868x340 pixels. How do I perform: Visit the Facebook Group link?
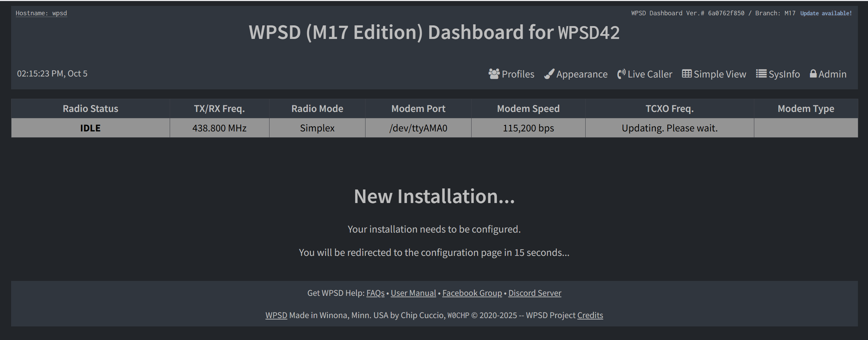472,293
